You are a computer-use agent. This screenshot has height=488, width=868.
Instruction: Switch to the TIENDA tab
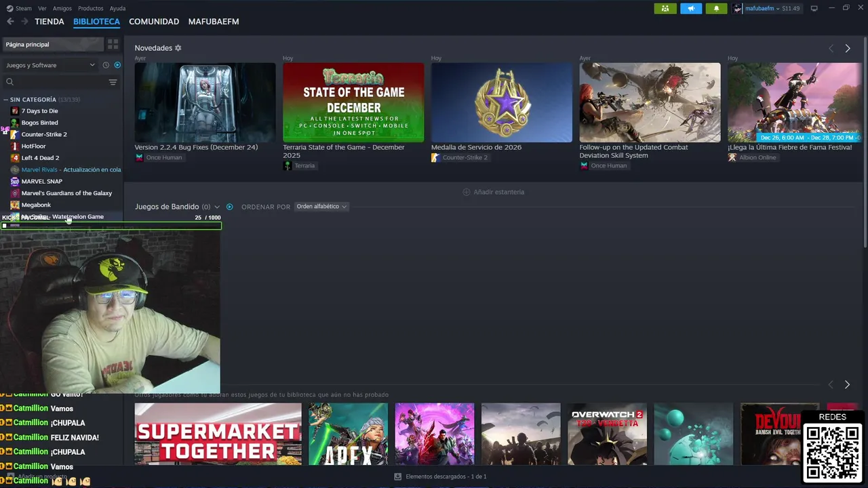[50, 22]
